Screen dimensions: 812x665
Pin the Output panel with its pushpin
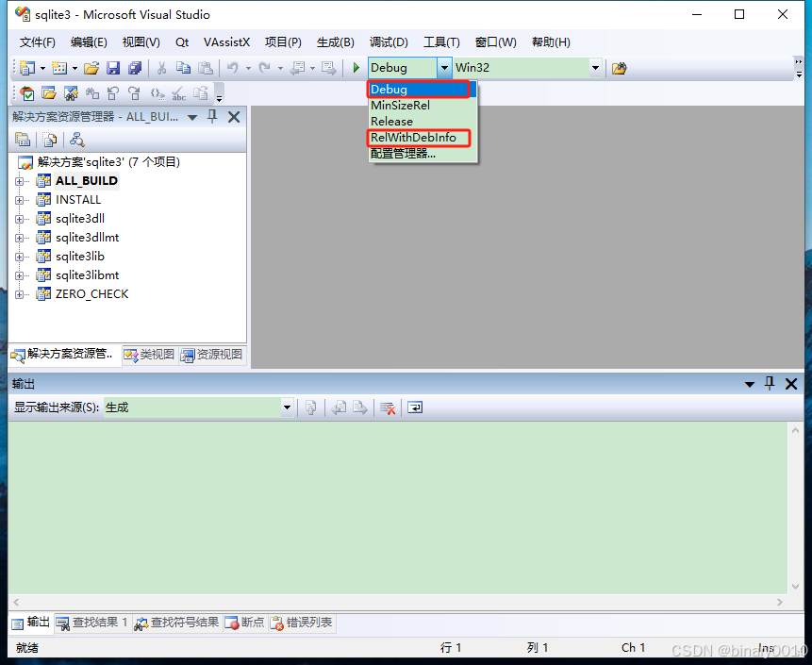click(770, 384)
